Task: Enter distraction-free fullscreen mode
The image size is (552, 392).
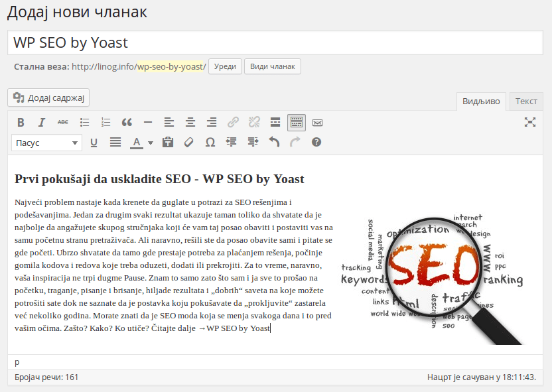Action: click(x=530, y=122)
